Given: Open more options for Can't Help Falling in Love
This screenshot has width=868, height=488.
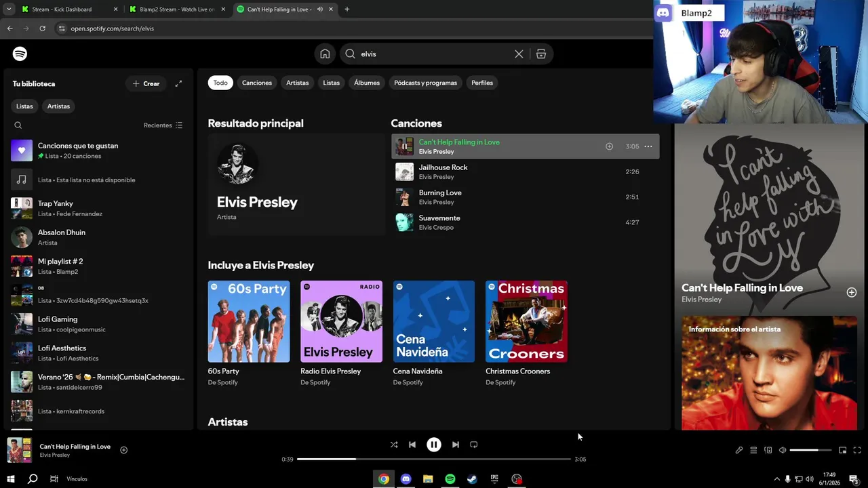Looking at the screenshot, I should 648,146.
